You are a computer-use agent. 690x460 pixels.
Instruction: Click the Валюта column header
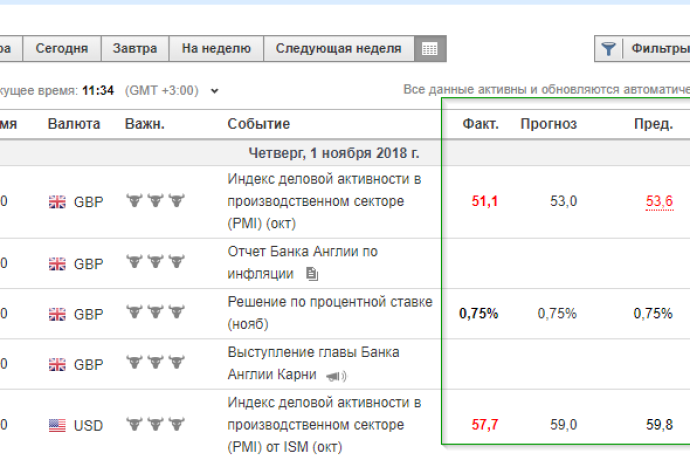pyautogui.click(x=74, y=124)
